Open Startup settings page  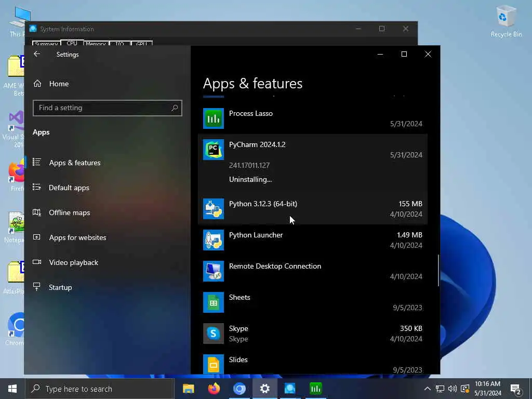pos(60,287)
